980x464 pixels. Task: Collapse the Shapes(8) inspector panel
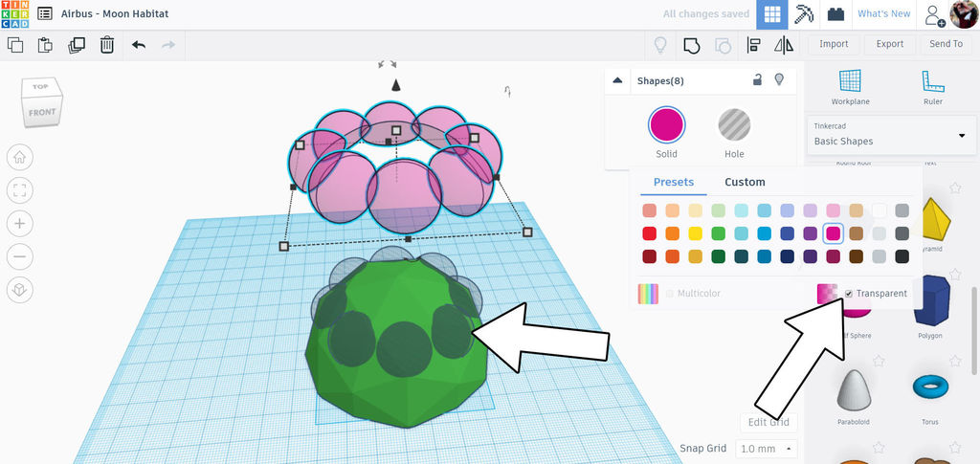point(617,80)
